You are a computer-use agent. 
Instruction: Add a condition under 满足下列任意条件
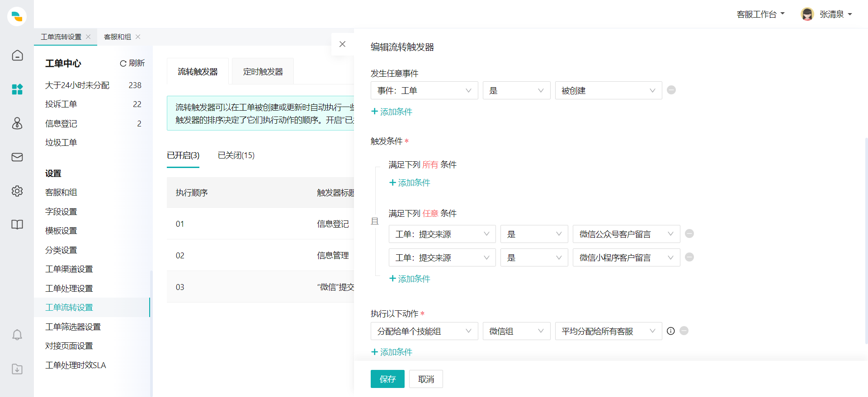tap(410, 279)
